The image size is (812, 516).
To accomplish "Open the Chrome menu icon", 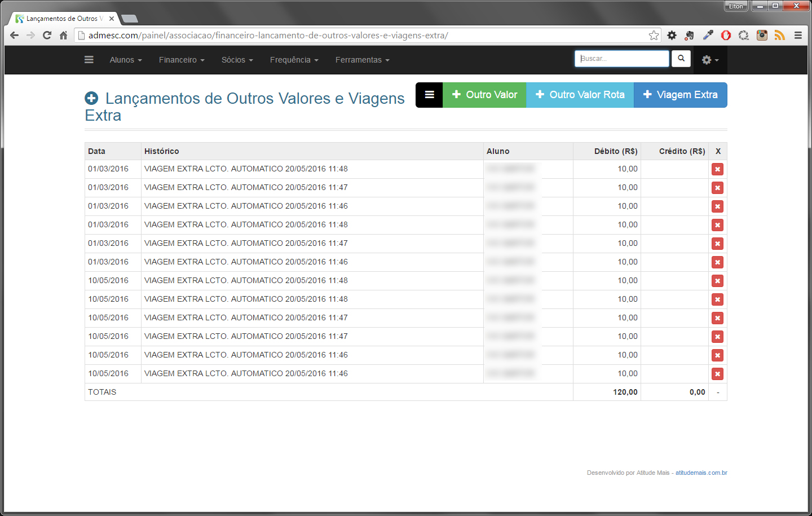I will (798, 36).
